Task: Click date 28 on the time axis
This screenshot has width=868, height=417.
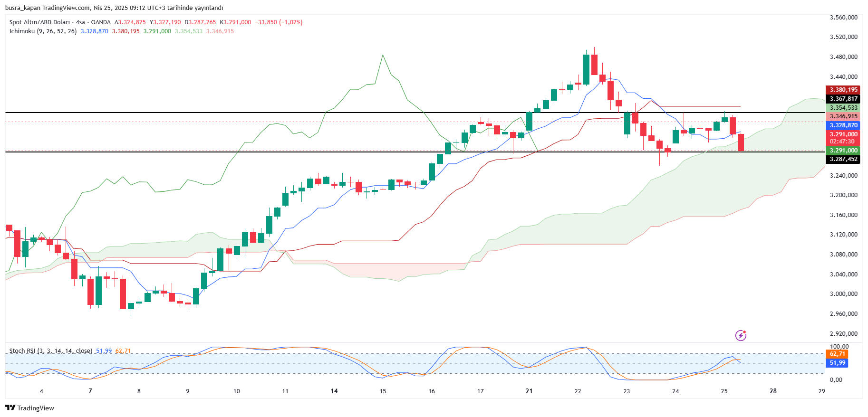Action: click(773, 391)
